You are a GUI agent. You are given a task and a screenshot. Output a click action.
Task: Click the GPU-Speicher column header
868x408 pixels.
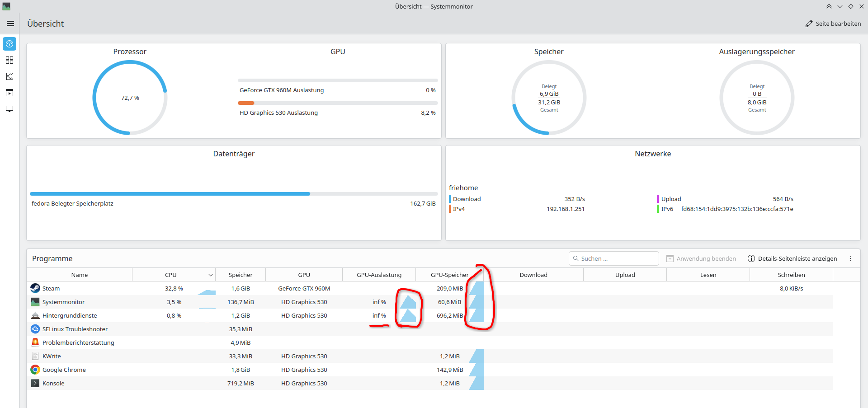point(450,274)
